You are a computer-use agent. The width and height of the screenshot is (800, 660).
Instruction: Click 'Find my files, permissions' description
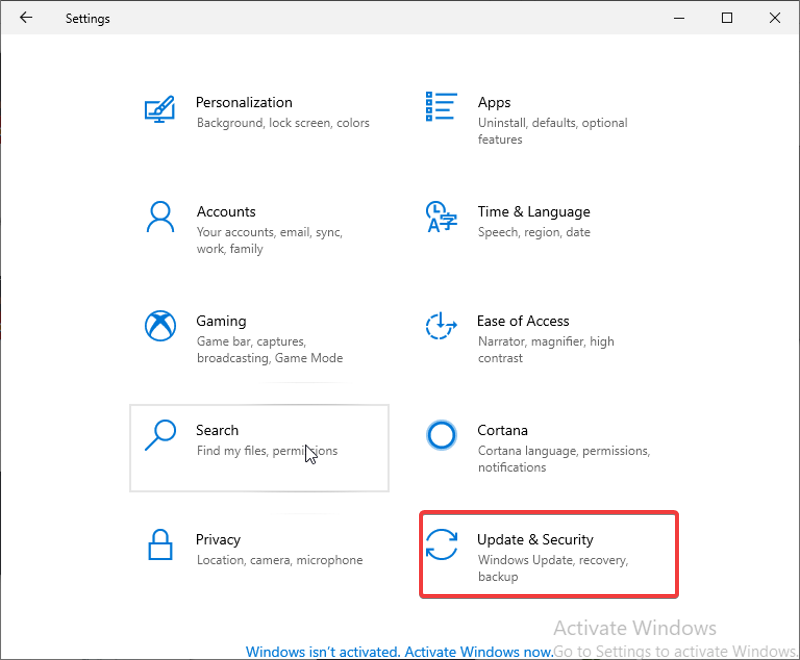click(267, 451)
